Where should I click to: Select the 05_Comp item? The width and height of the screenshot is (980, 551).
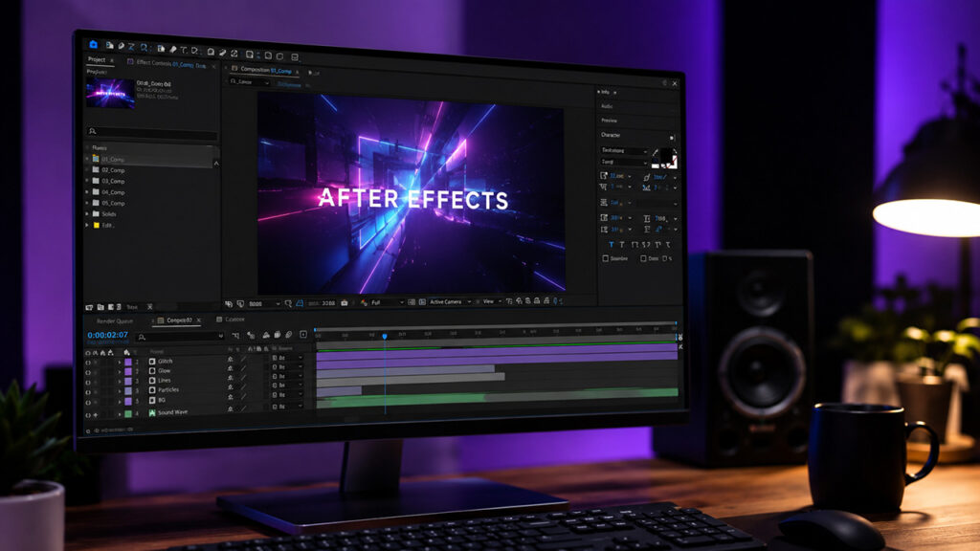tap(113, 203)
